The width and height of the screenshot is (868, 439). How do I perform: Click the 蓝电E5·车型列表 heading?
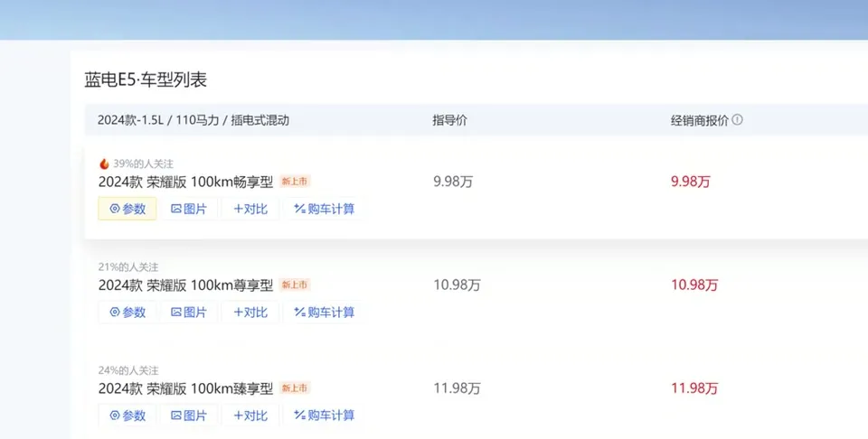(146, 79)
